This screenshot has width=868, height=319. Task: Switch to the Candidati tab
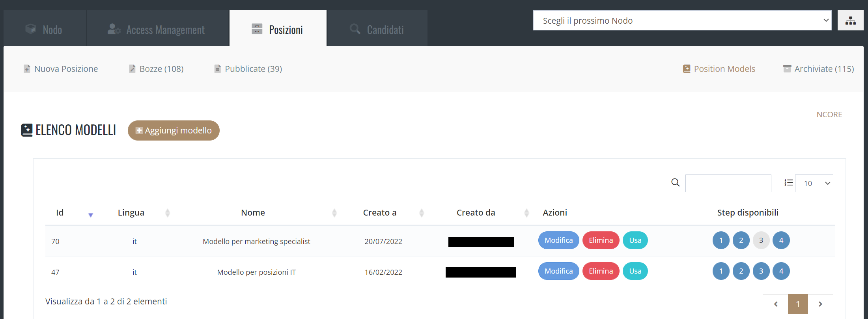point(377,28)
